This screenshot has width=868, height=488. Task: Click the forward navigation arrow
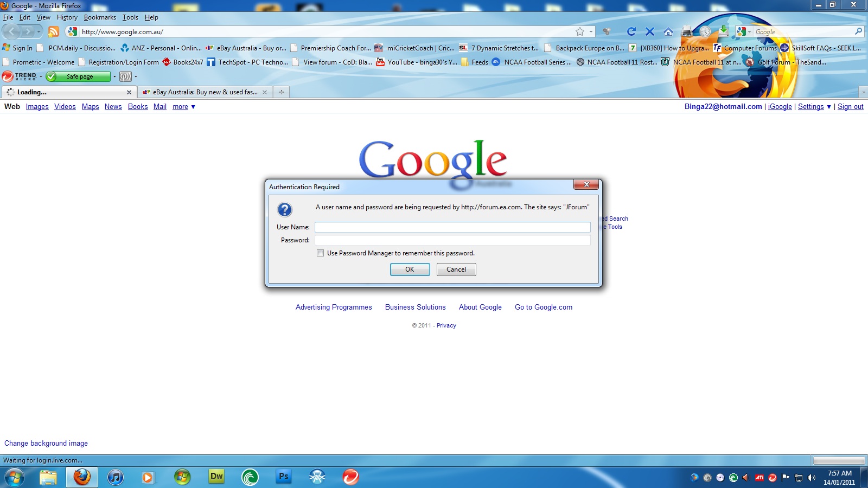click(28, 31)
